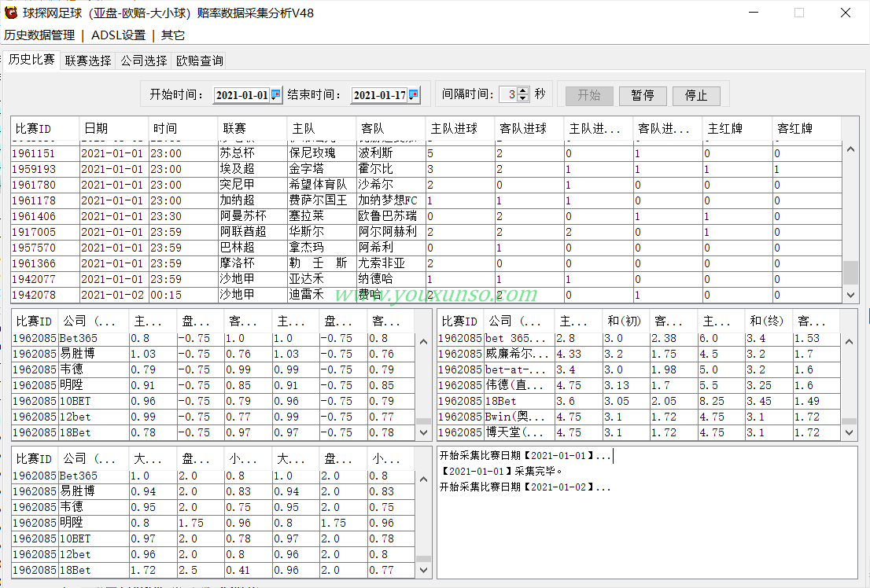Switch to 欧赔查询 tab

pyautogui.click(x=200, y=61)
